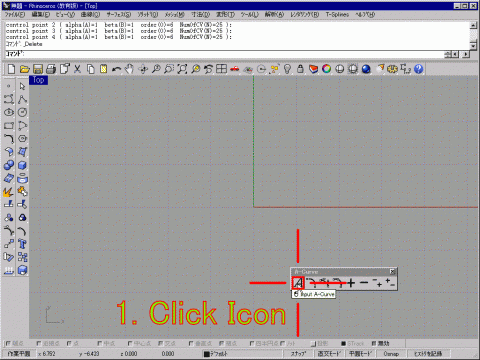480x360 pixels.
Task: Close the A-Curve floating toolbar
Action: (x=392, y=271)
